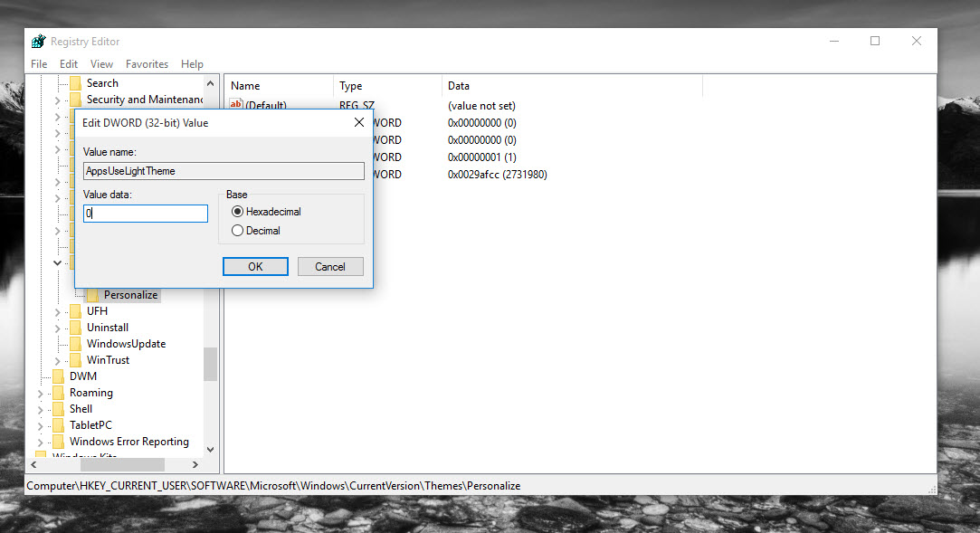Click the Value name field AppsUseLightTheme
The width and height of the screenshot is (980, 533).
click(x=224, y=171)
